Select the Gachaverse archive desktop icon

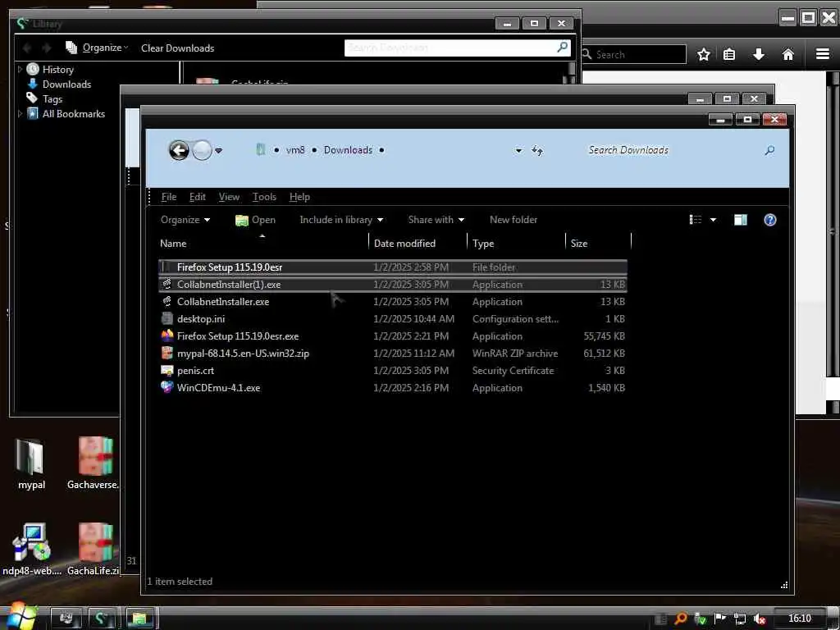[94, 463]
